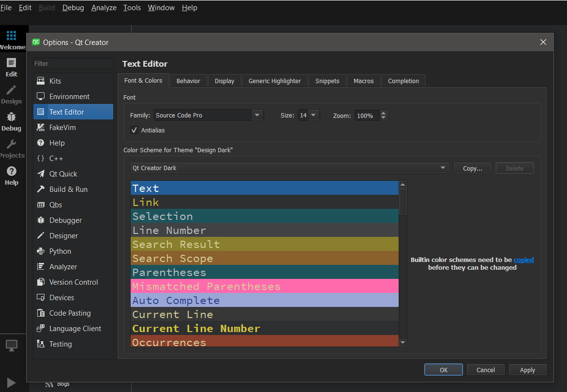Viewport: 567px width, 392px height.
Task: Open the font Size dropdown
Action: (313, 116)
